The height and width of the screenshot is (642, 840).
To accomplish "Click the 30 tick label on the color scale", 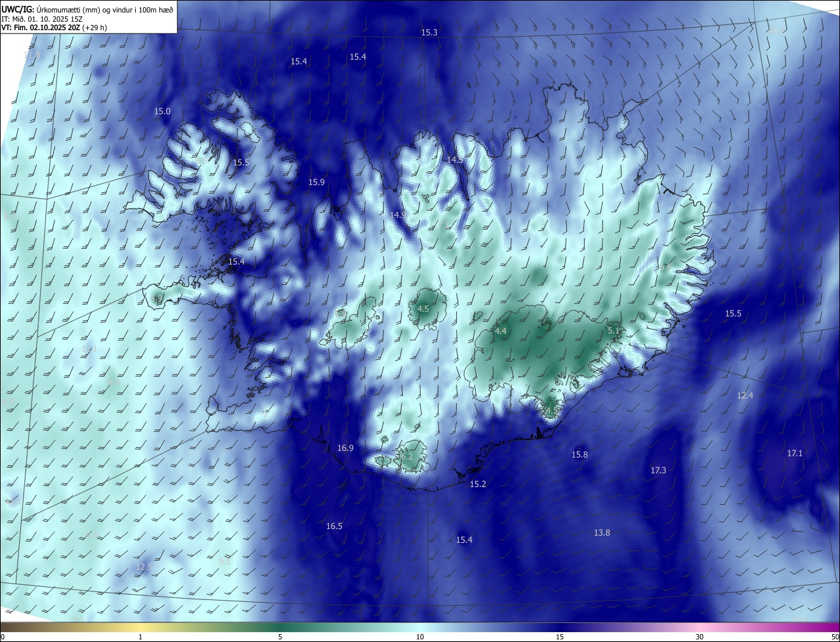I will (700, 637).
